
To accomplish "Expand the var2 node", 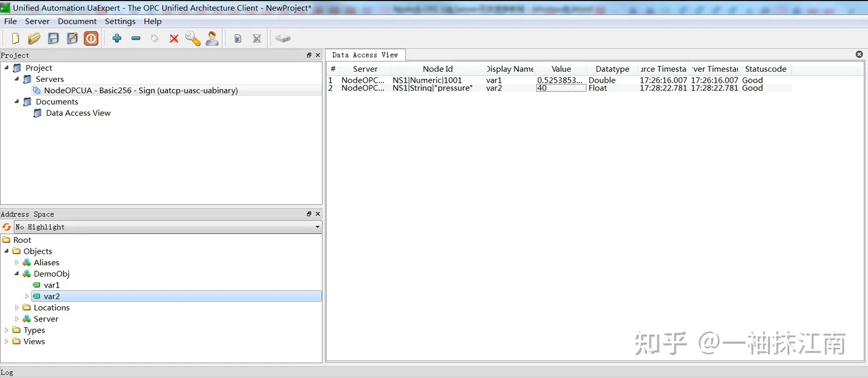I will pyautogui.click(x=27, y=297).
